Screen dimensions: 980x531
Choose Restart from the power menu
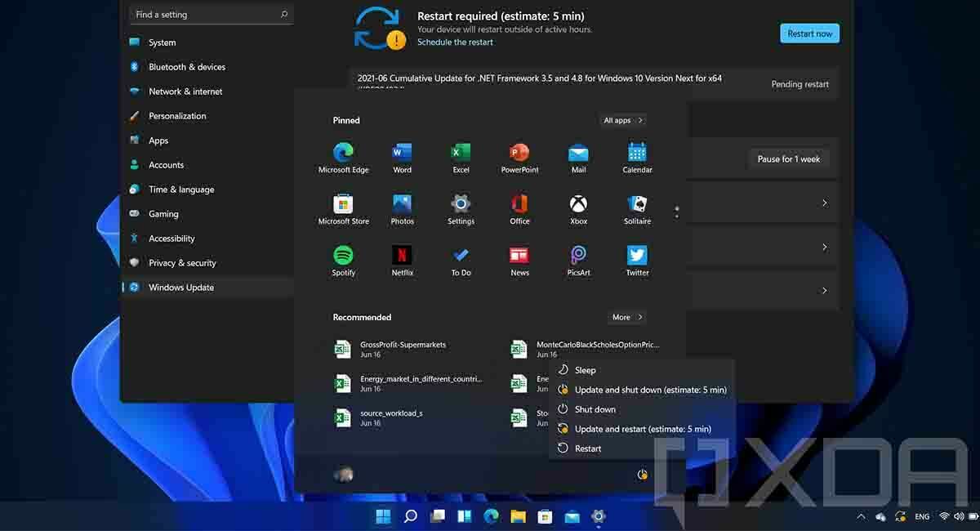tap(643, 448)
